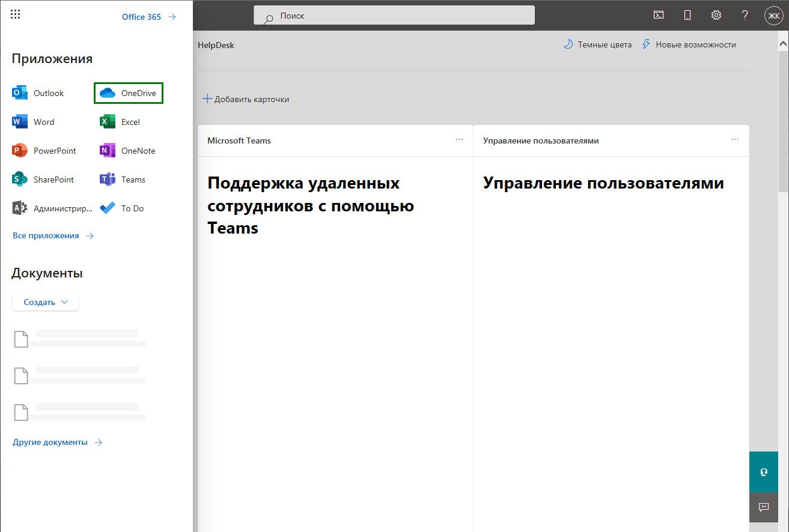The height and width of the screenshot is (532, 789).
Task: Click the Microsoft Teams card title
Action: point(239,141)
